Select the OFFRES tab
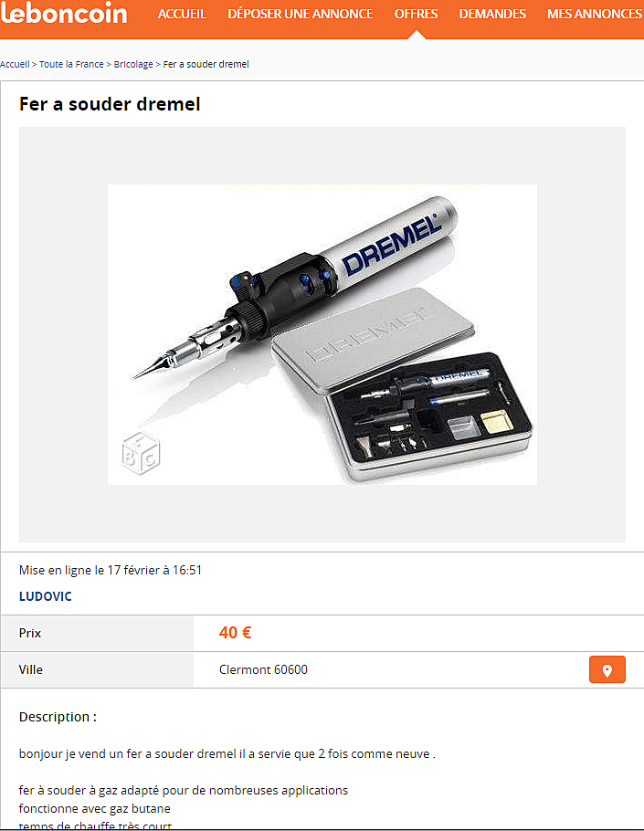The image size is (644, 831). pos(416,14)
